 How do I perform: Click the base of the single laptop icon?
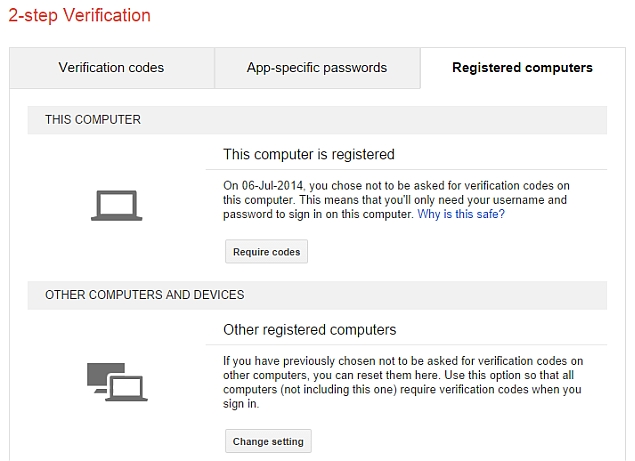(x=117, y=219)
